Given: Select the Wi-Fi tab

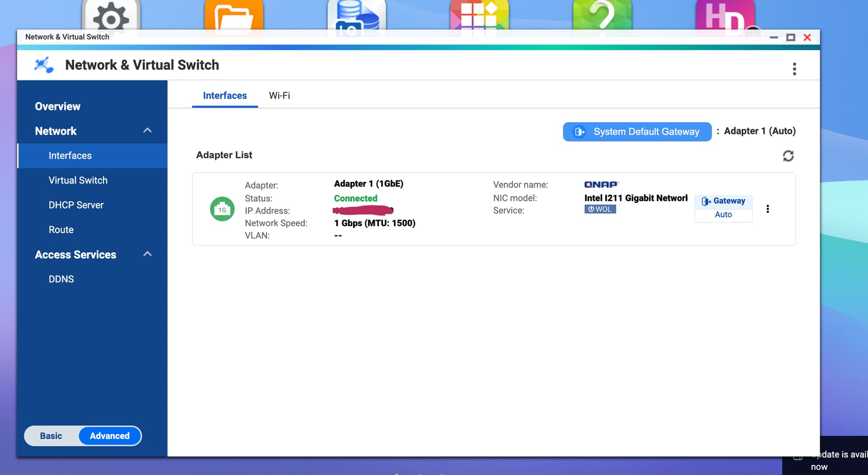Looking at the screenshot, I should (x=279, y=95).
